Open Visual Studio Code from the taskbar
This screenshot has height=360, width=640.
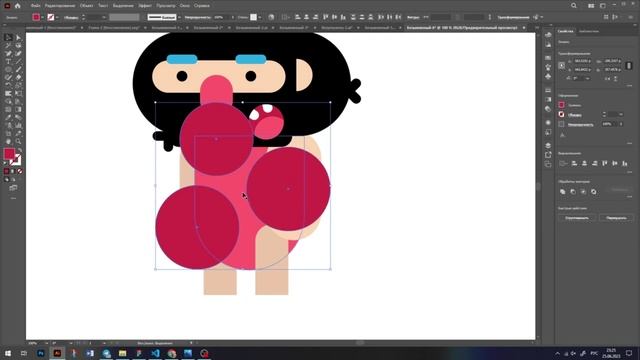click(x=155, y=353)
